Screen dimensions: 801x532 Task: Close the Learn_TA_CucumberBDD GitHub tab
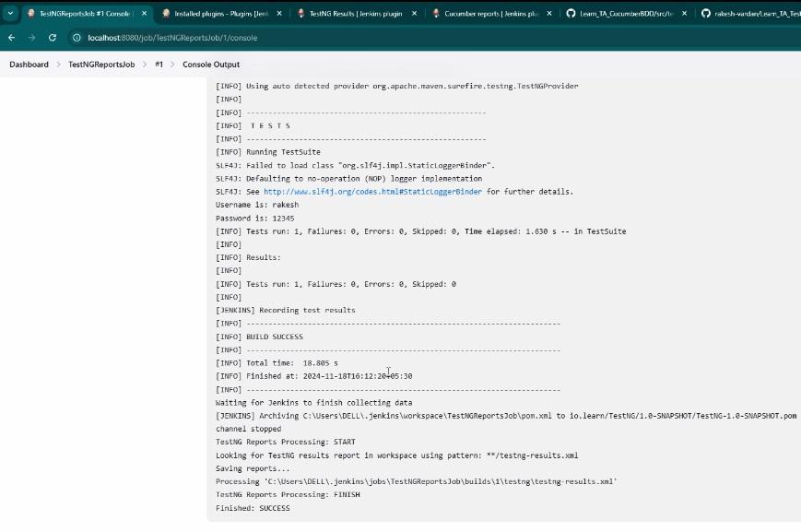[684, 14]
